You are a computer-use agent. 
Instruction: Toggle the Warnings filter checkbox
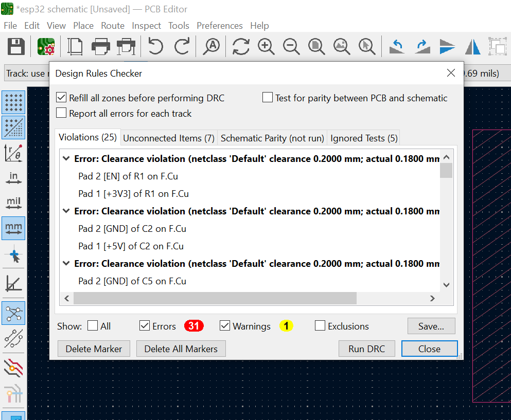pos(225,325)
